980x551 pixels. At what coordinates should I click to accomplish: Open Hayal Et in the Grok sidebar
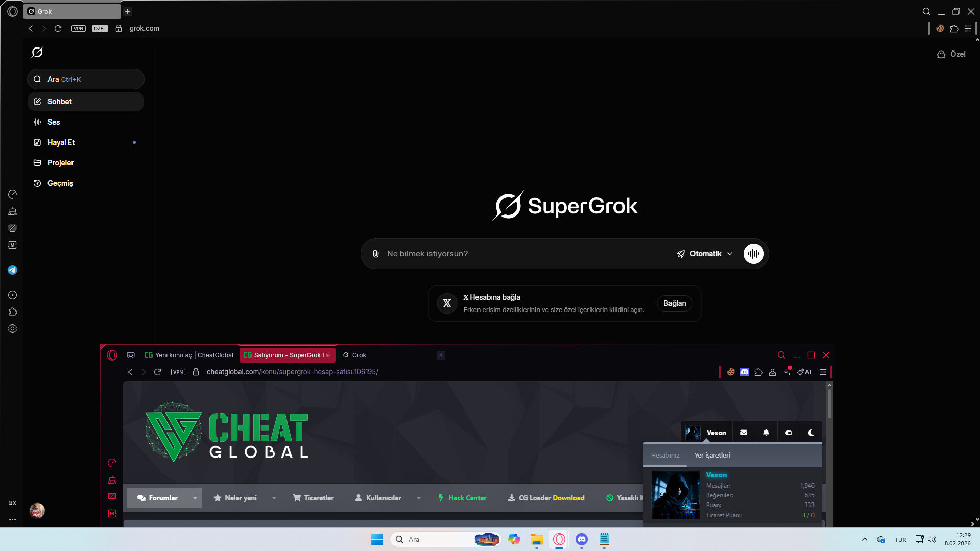click(x=86, y=142)
